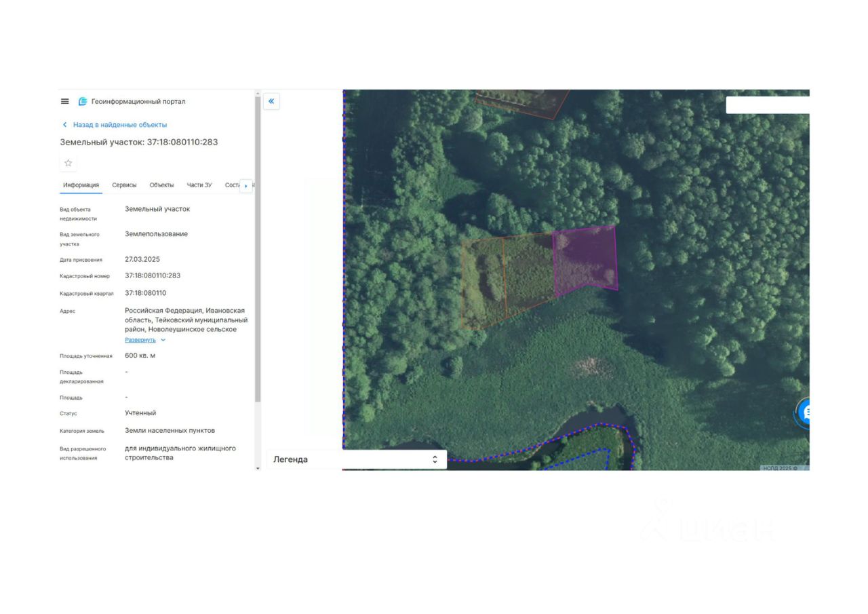Click the status value 'Учтенный'
The image size is (868, 614).
pos(140,412)
